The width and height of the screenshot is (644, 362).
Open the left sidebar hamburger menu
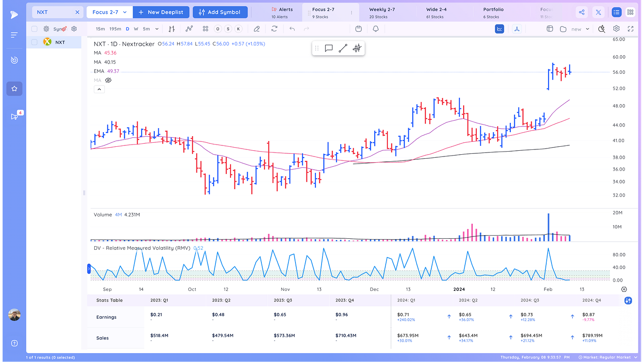14,35
